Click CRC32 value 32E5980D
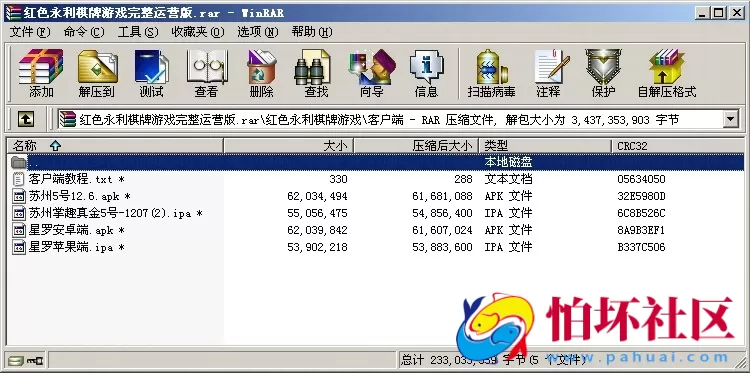Screen dimensions: 750x373 (641, 196)
